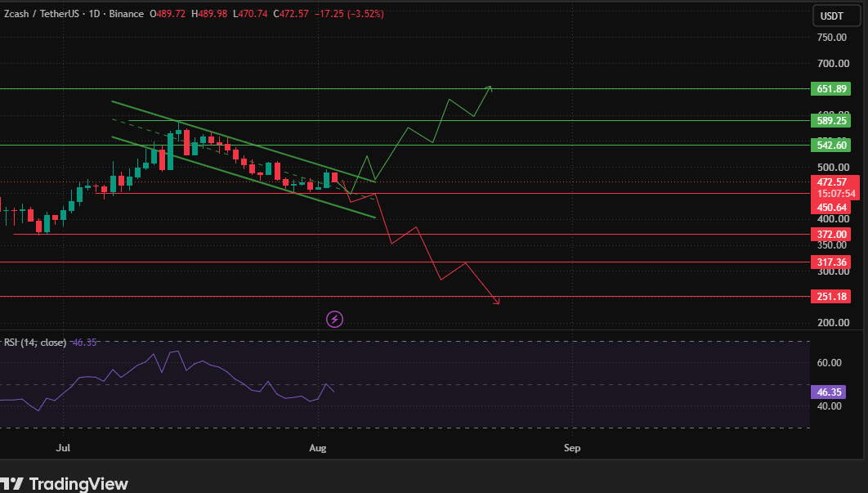Select the 251.18 red price label
Screen dimensions: 868x493
point(830,296)
